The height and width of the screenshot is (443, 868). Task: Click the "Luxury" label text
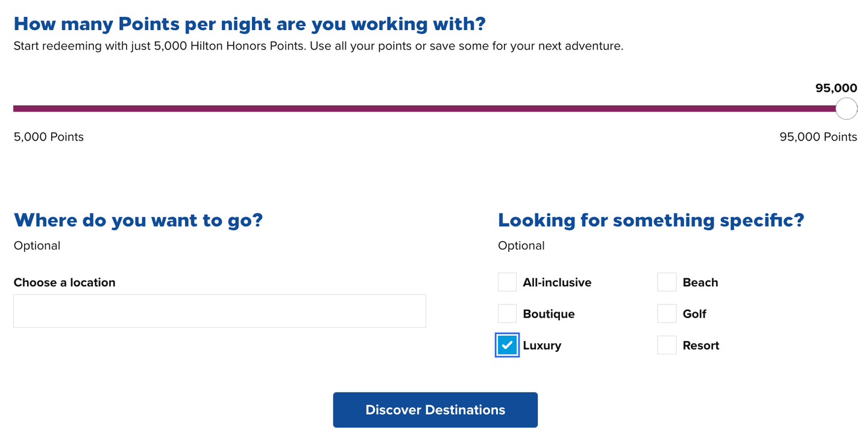[542, 346]
